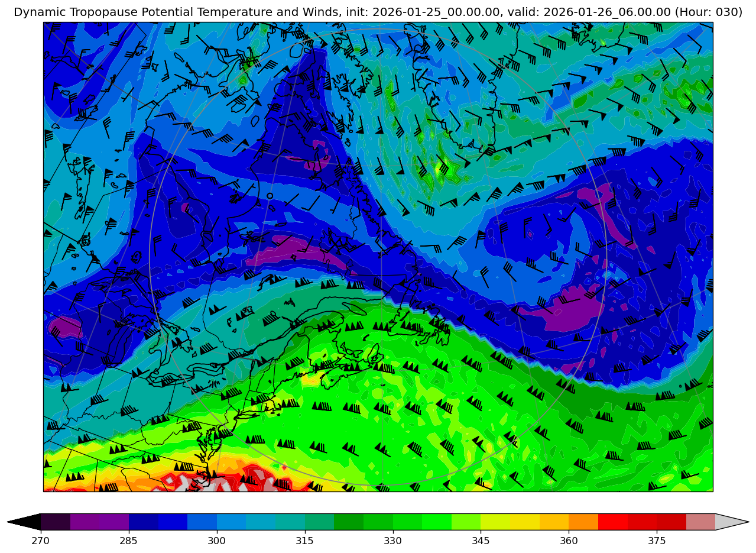Pick the "315" colorbar tick label

coord(305,541)
